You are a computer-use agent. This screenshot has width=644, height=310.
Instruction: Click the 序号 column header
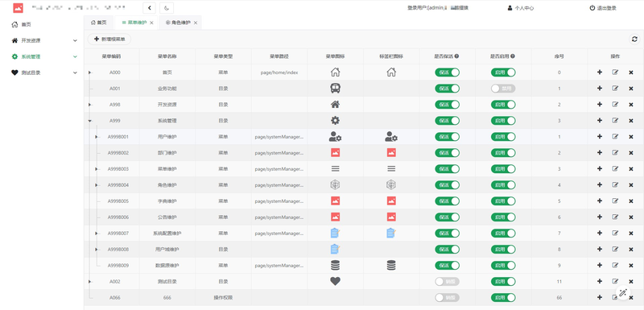pos(559,56)
